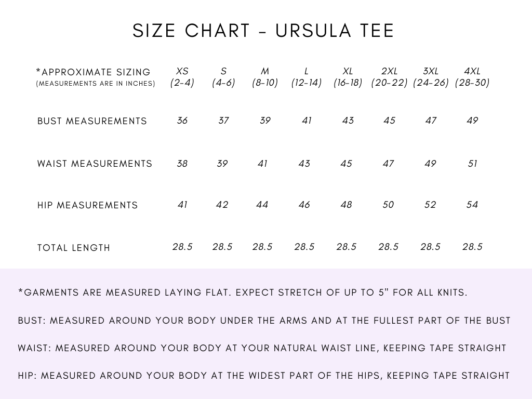The image size is (532, 399).
Task: Click the garments measured laying flat note
Action: point(243,292)
